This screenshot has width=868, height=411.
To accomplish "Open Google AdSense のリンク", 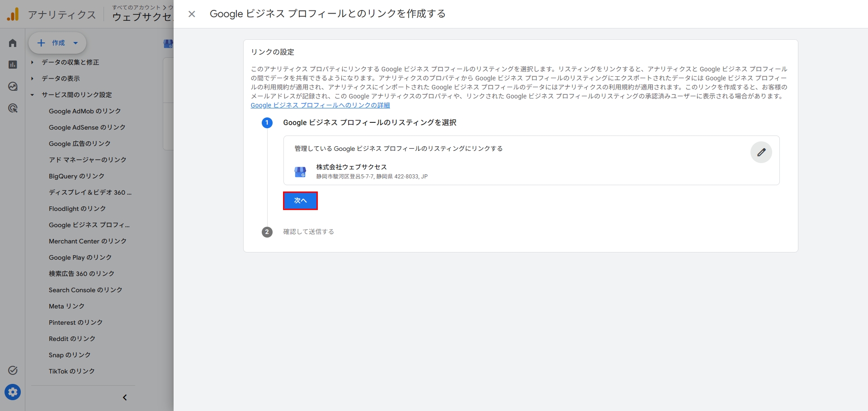I will [x=87, y=127].
